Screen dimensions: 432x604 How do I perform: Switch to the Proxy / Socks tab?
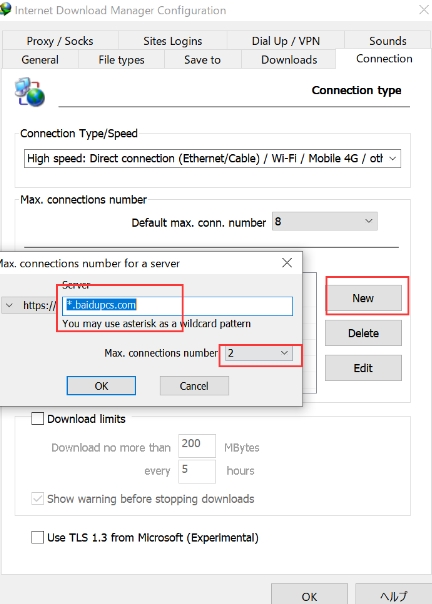tap(60, 41)
